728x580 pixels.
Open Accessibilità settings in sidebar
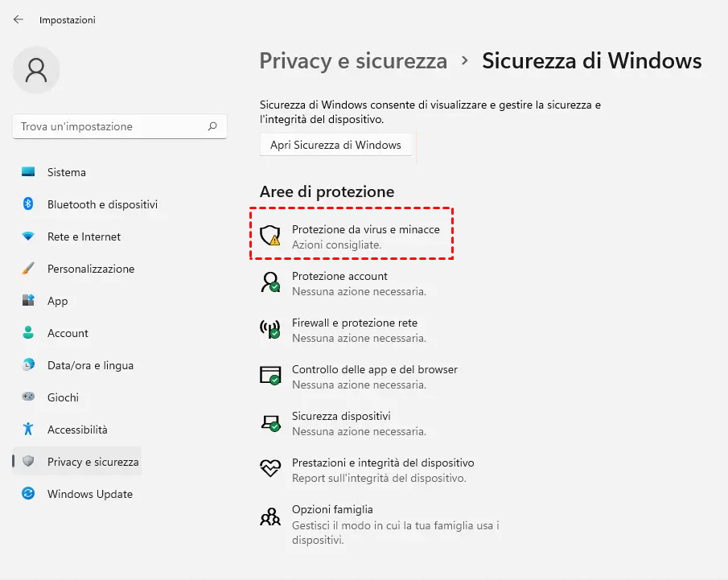pyautogui.click(x=77, y=430)
